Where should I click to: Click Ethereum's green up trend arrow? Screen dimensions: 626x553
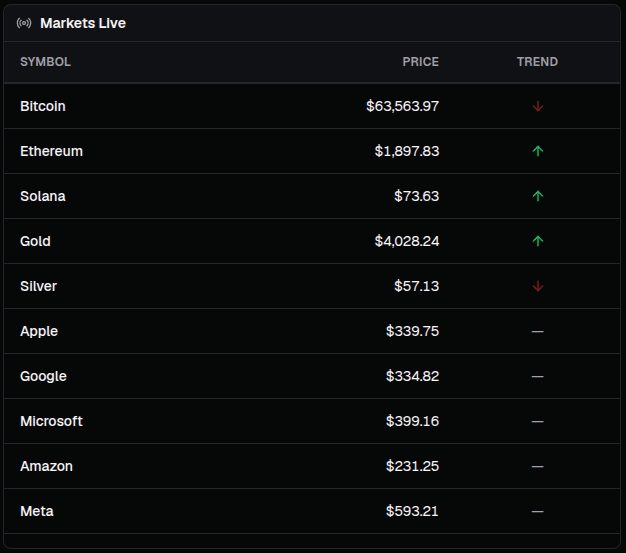click(537, 151)
